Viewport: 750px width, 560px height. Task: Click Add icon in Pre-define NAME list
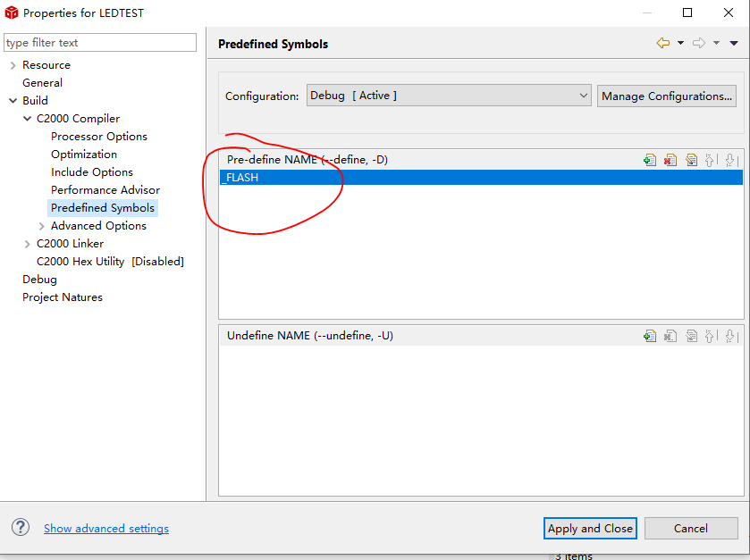[x=650, y=160]
